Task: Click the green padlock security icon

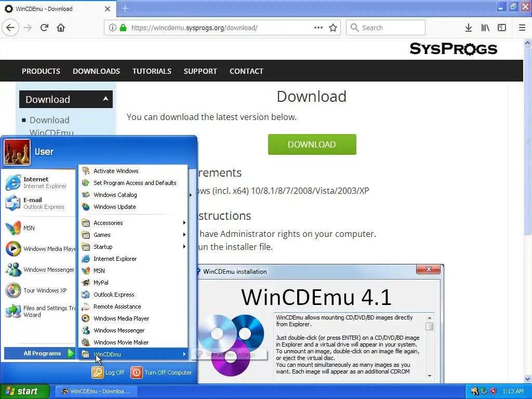Action: tap(123, 28)
